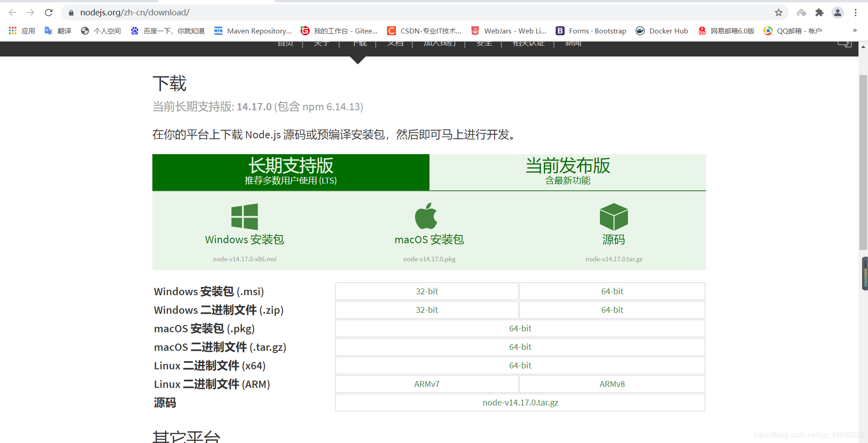The image size is (868, 443).
Task: Open Maven Repository bookmark
Action: click(x=253, y=31)
